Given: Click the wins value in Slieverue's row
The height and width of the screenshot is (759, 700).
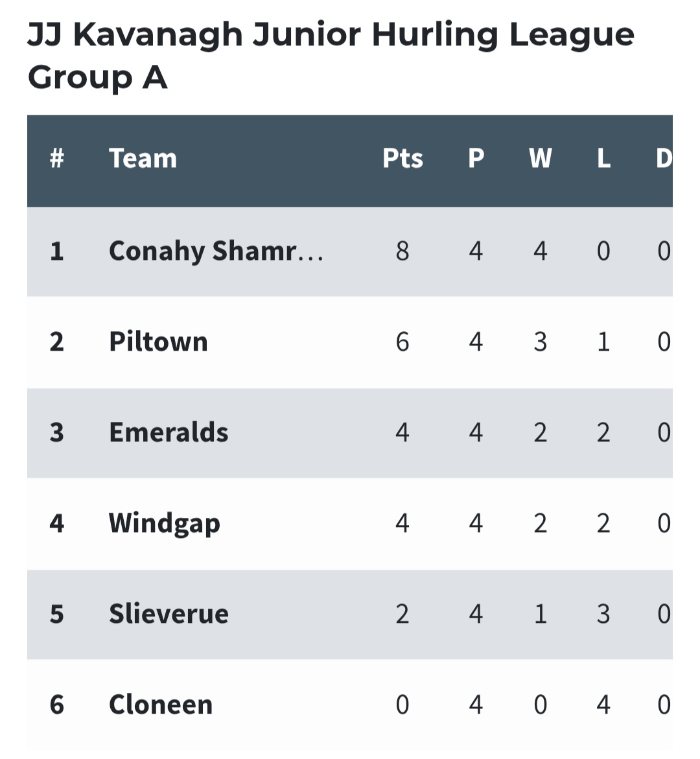Looking at the screenshot, I should pyautogui.click(x=540, y=614).
